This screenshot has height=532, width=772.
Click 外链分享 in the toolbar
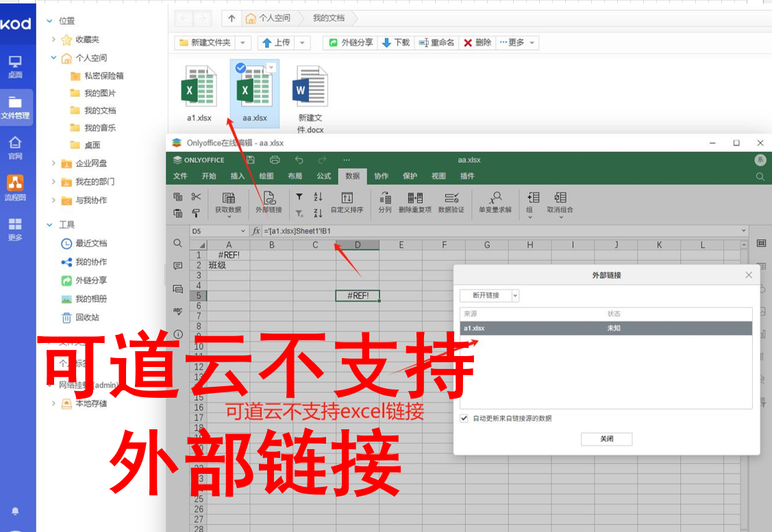350,43
